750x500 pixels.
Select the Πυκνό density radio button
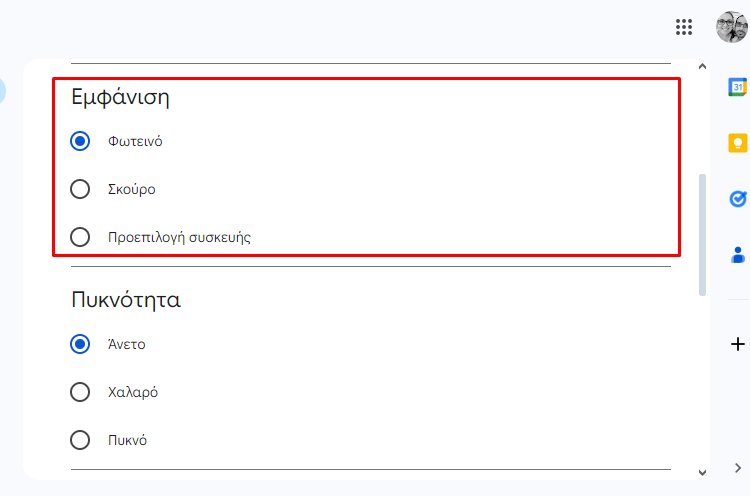80,440
